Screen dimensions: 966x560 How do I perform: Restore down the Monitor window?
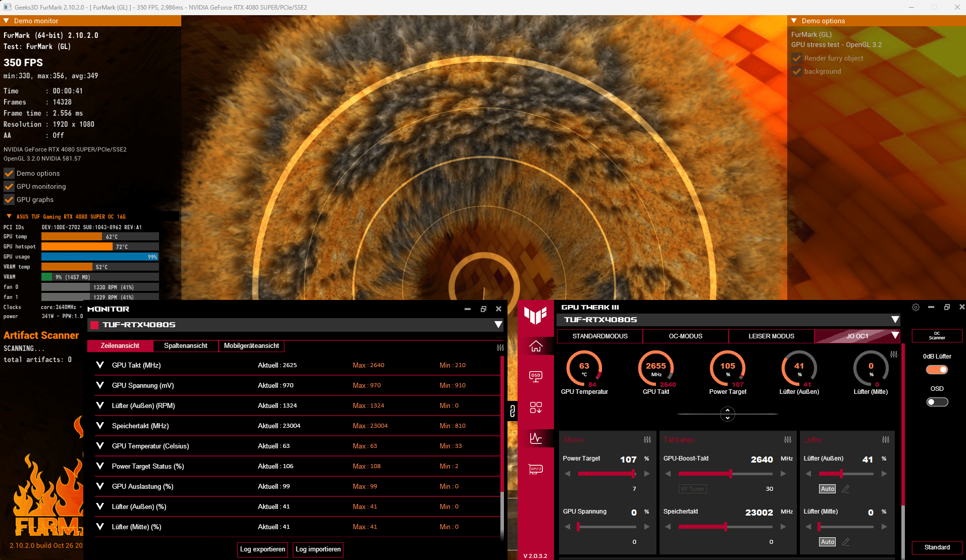[483, 309]
